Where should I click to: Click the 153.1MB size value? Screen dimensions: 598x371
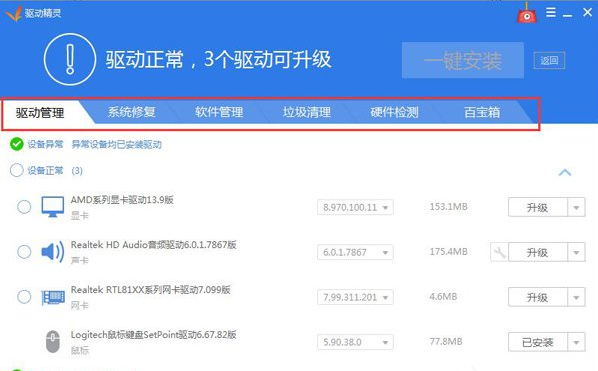(448, 207)
